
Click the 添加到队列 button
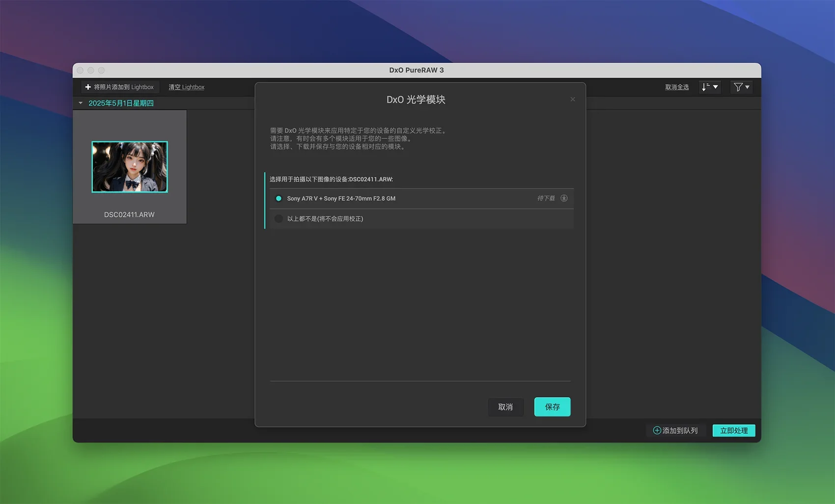[675, 430]
